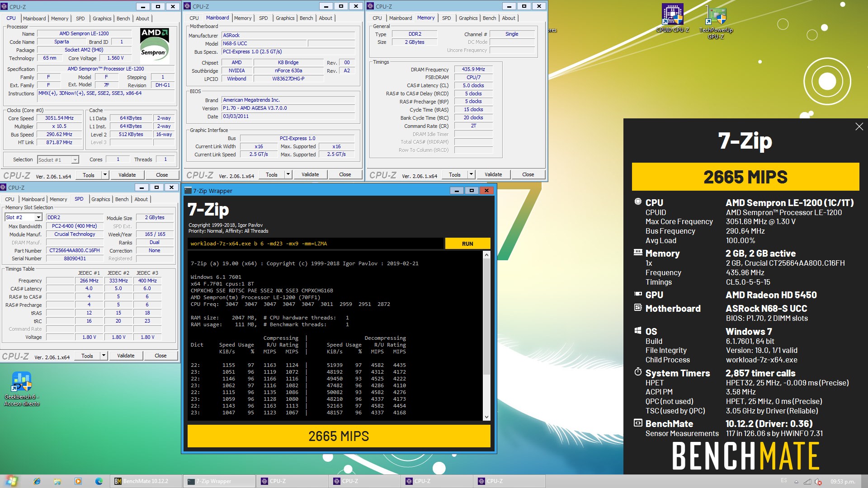Click Serial Number 88090431 field
The height and width of the screenshot is (488, 868).
[75, 258]
